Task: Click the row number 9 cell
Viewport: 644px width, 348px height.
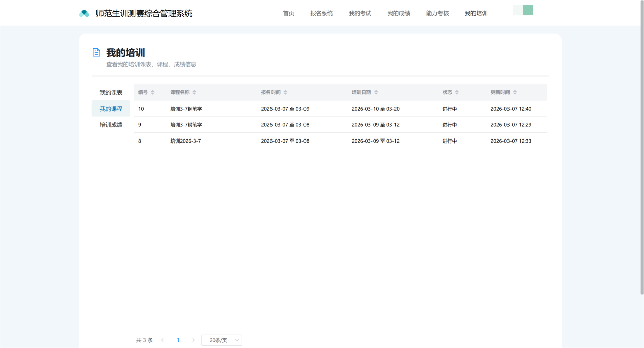Action: pyautogui.click(x=140, y=125)
